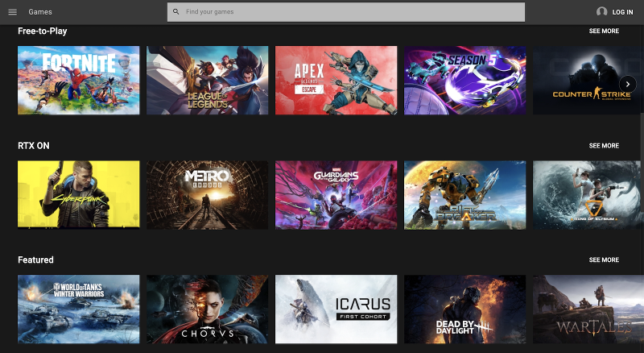
Task: Open the Wartales game tile
Action: click(587, 309)
